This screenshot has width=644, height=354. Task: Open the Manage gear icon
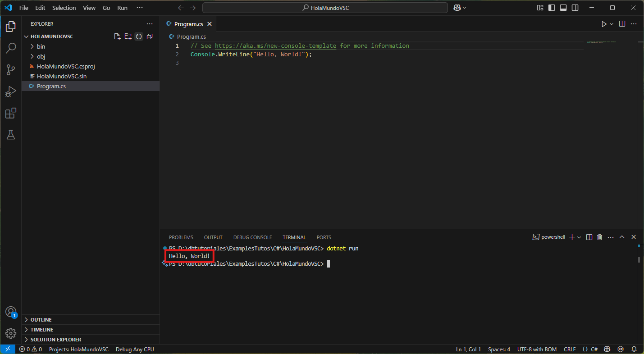11,333
